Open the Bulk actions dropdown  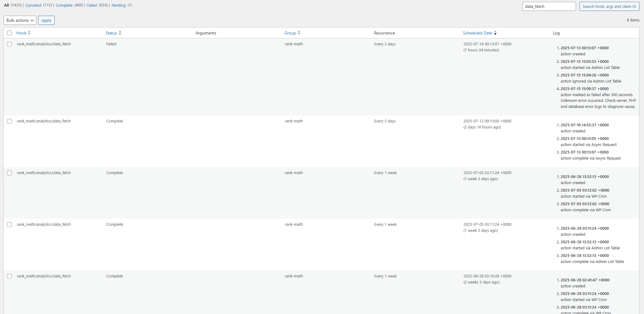click(x=20, y=20)
